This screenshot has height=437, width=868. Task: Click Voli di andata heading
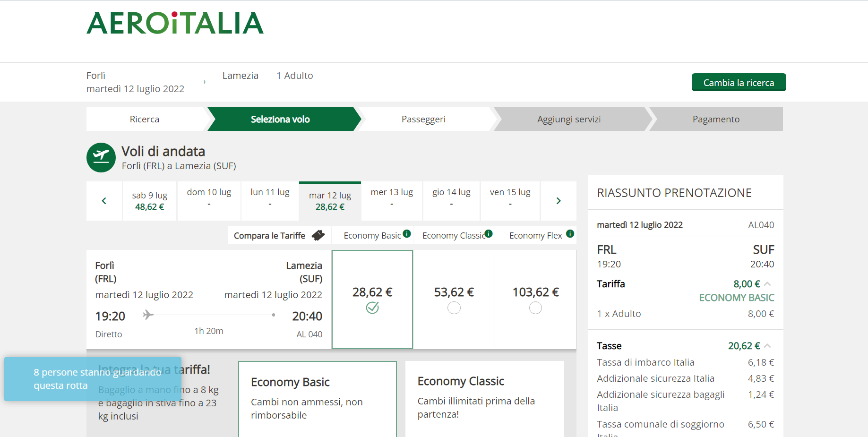tap(163, 151)
